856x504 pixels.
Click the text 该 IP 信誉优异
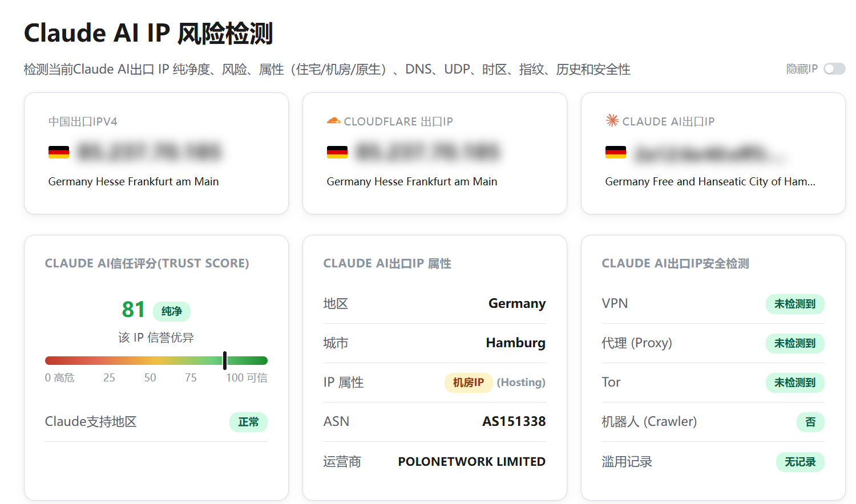pos(156,338)
